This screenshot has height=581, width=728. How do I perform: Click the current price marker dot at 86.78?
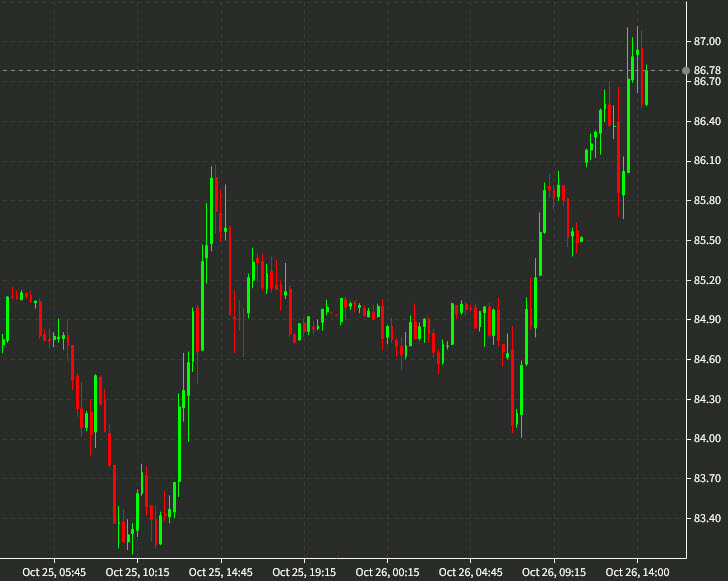(x=686, y=71)
